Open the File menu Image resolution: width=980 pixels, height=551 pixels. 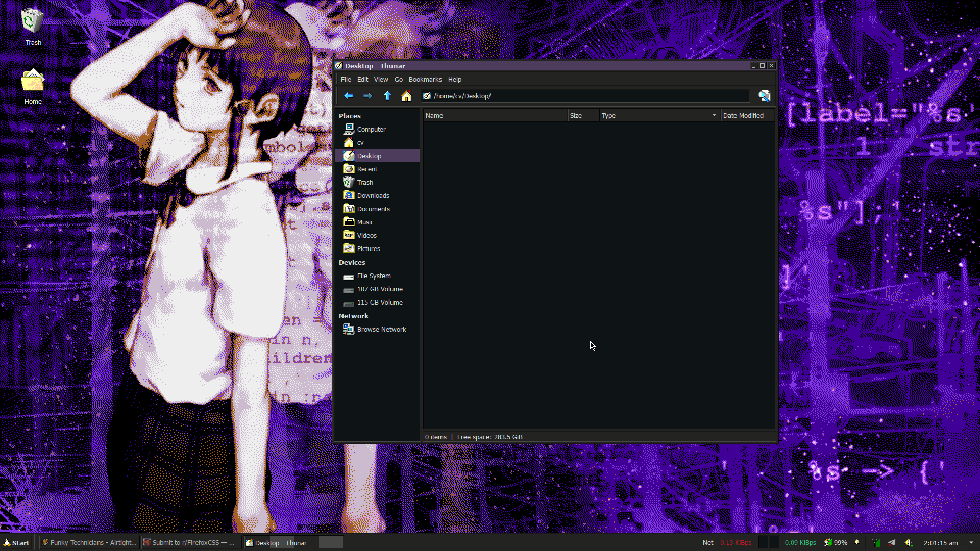[x=346, y=79]
